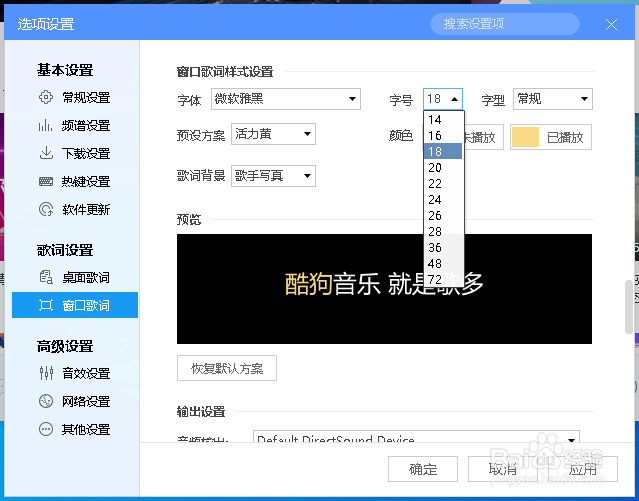The width and height of the screenshot is (639, 501).
Task: Click the spectrum settings bars icon
Action: point(46,125)
